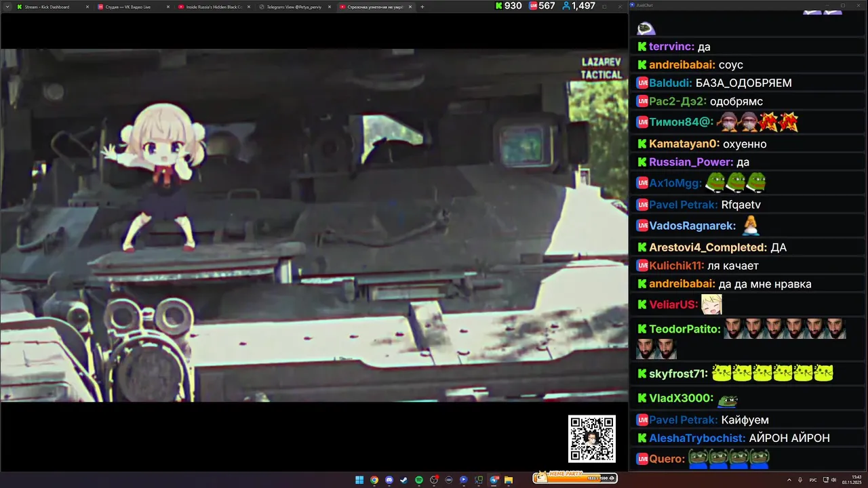Click username VadosRagnarek in chat
Image resolution: width=868 pixels, height=488 pixels.
tap(692, 226)
